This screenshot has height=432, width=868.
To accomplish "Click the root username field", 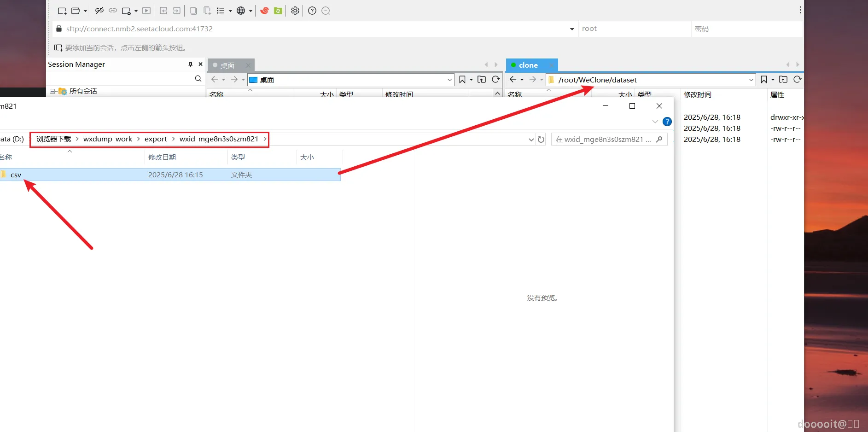I will pos(635,29).
